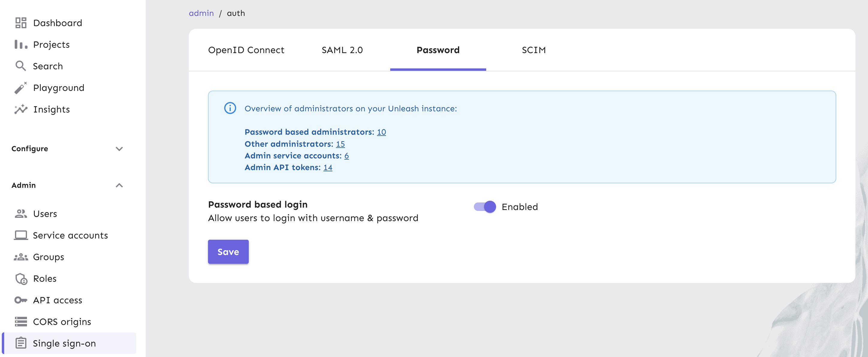This screenshot has width=868, height=357.
Task: Open the list of 10 password based administrators
Action: [x=382, y=132]
